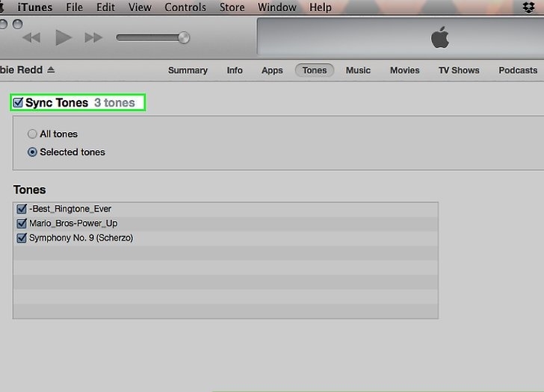The image size is (544, 392).
Task: Open the File menu
Action: pos(74,7)
